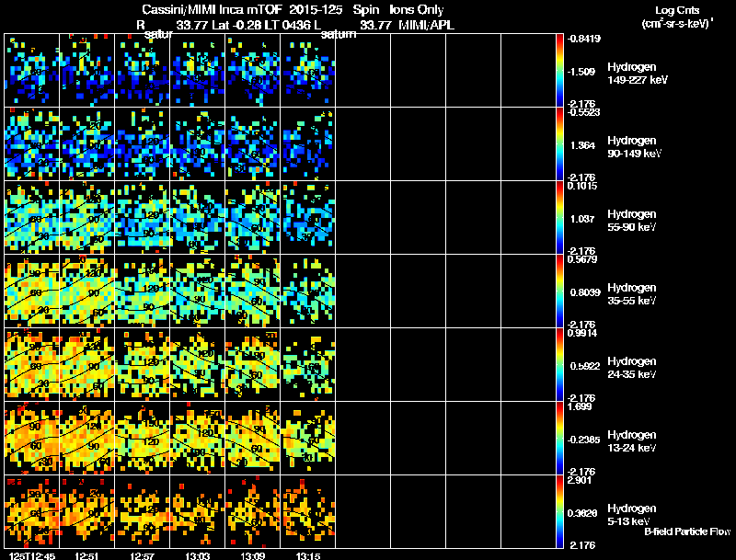Screen dimensions: 736x560
Task: Click the Hydrogen 35-55 keV channel label
Action: point(635,293)
